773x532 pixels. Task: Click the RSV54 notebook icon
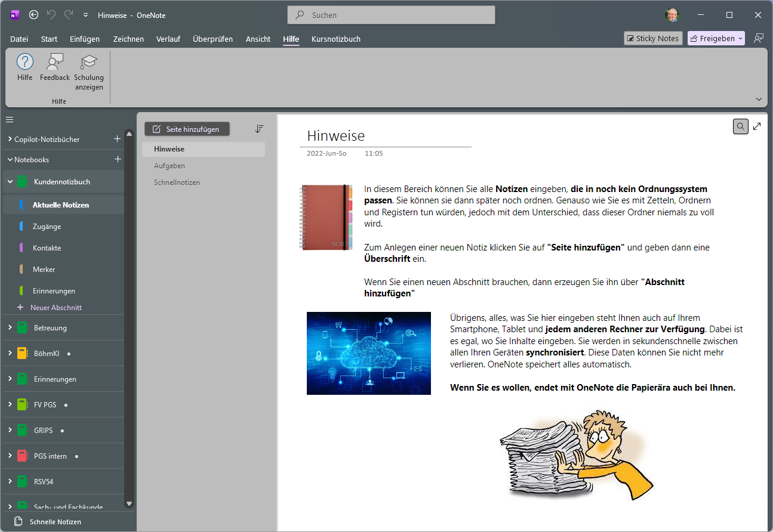(x=22, y=482)
